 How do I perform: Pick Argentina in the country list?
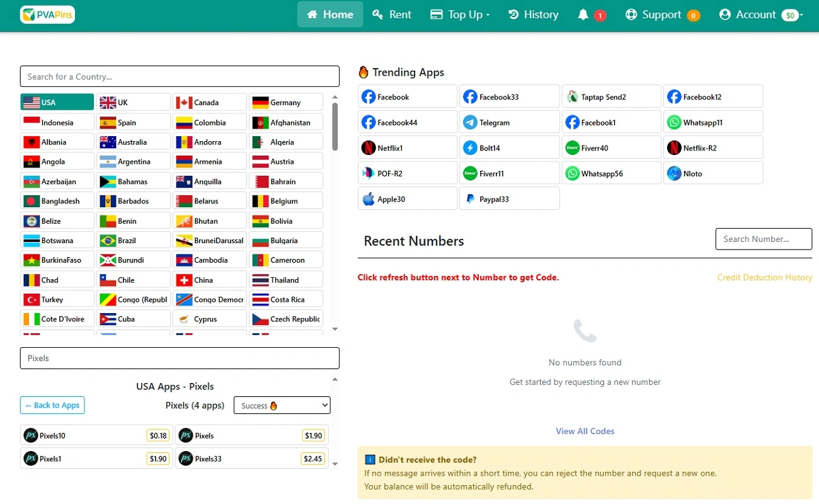pos(134,161)
